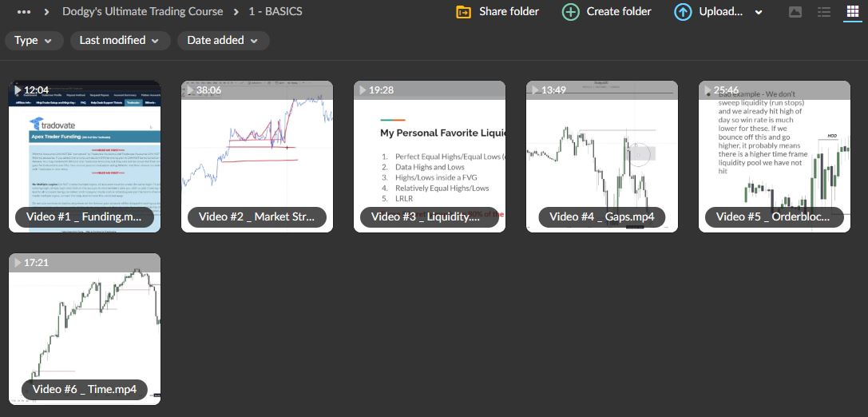Image resolution: width=868 pixels, height=417 pixels.
Task: Open the Type filter dropdown
Action: (x=34, y=41)
